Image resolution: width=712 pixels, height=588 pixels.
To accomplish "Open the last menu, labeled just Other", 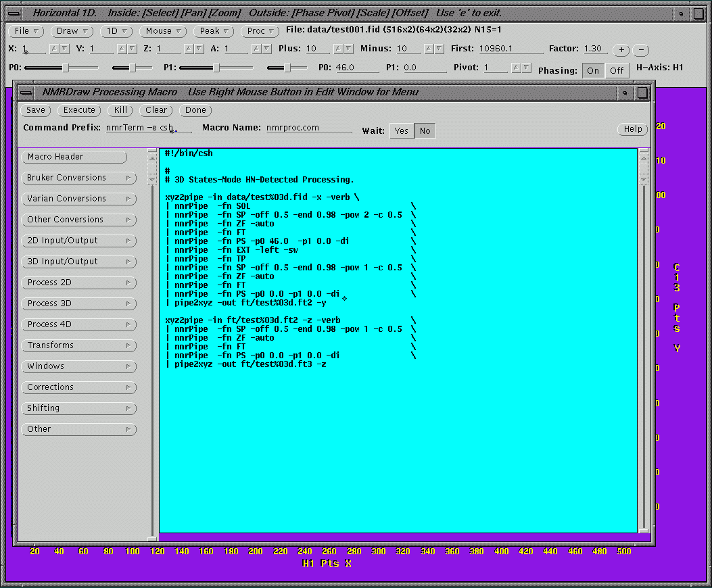I will (79, 429).
